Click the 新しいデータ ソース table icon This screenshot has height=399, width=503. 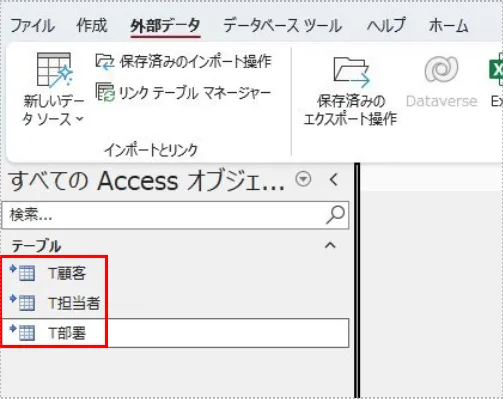click(x=54, y=70)
